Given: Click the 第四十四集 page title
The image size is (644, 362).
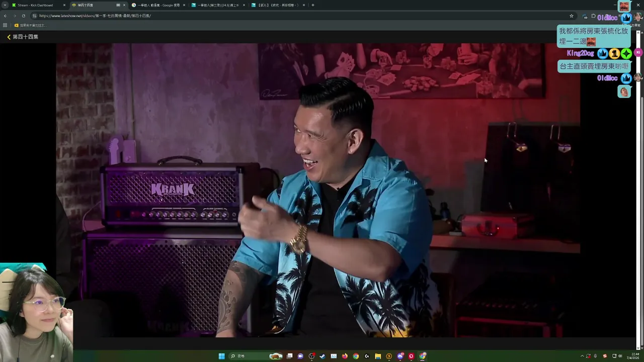Looking at the screenshot, I should [x=25, y=37].
